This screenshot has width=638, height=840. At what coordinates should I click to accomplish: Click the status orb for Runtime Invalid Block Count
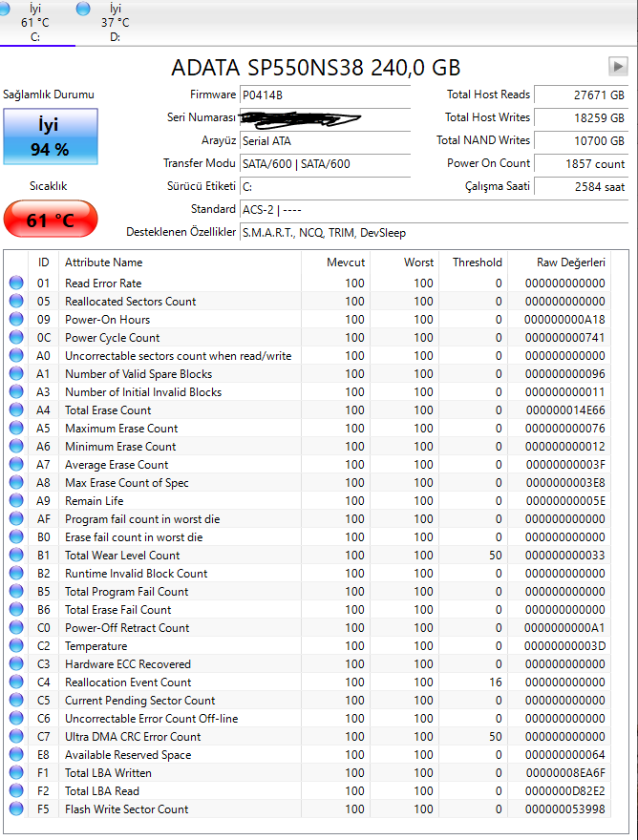16,574
